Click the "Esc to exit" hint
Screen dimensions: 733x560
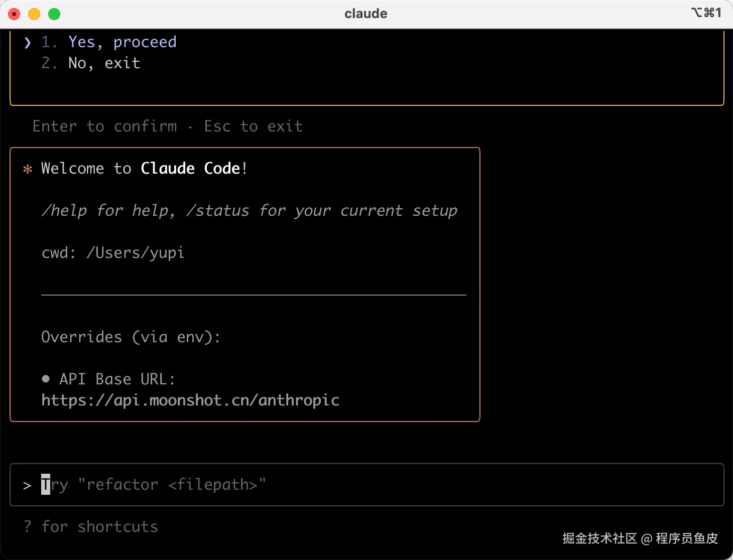coord(253,126)
